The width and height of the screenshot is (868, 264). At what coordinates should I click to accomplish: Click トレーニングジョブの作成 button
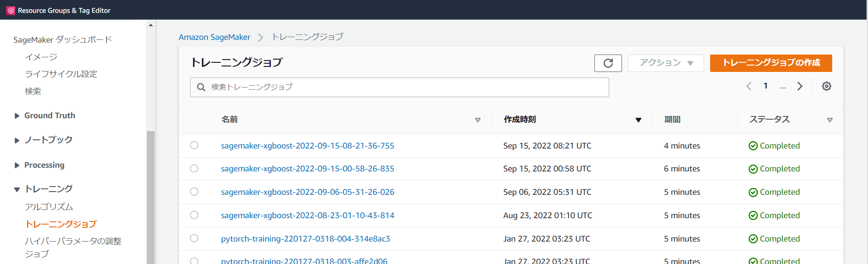click(x=771, y=63)
